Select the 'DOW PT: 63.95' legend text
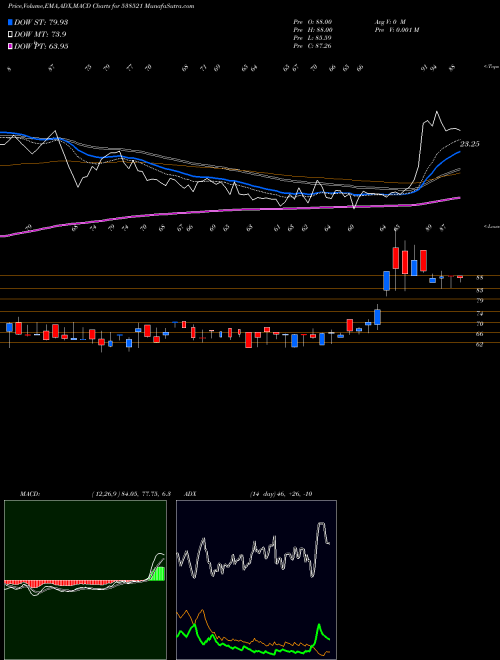The height and width of the screenshot is (660, 500). (41, 46)
